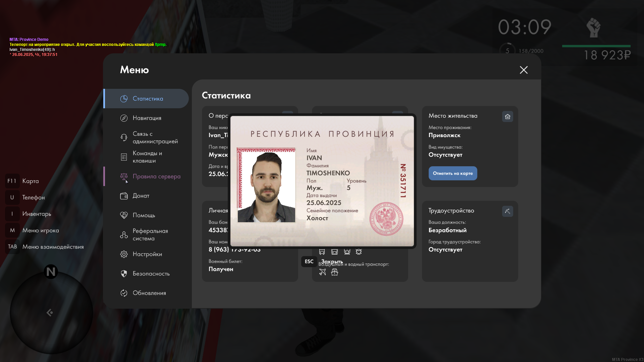
Task: Click the Статистика heading in main panel
Action: pos(226,96)
